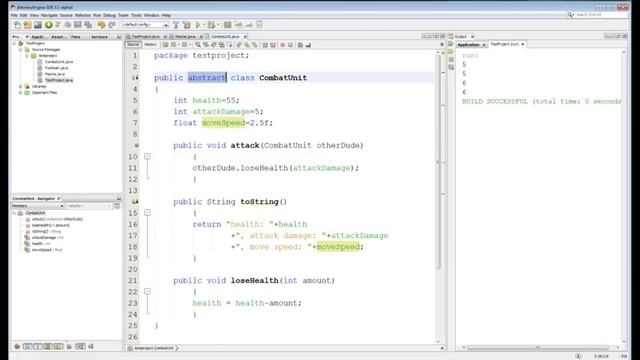Select Marine.java in project tree
640x360 pixels.
click(55, 74)
